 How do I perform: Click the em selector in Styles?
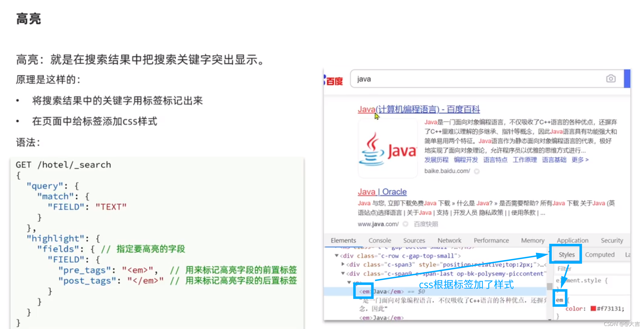559,300
